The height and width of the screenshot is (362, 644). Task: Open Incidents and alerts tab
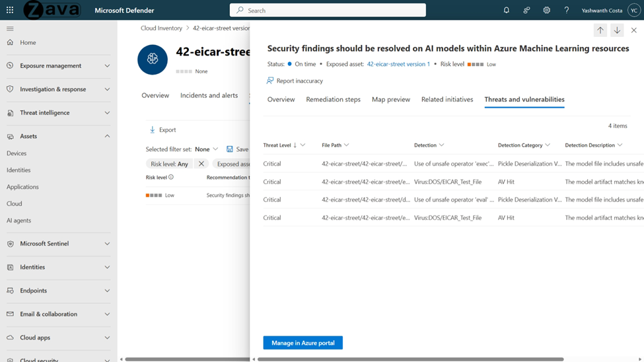(x=209, y=95)
